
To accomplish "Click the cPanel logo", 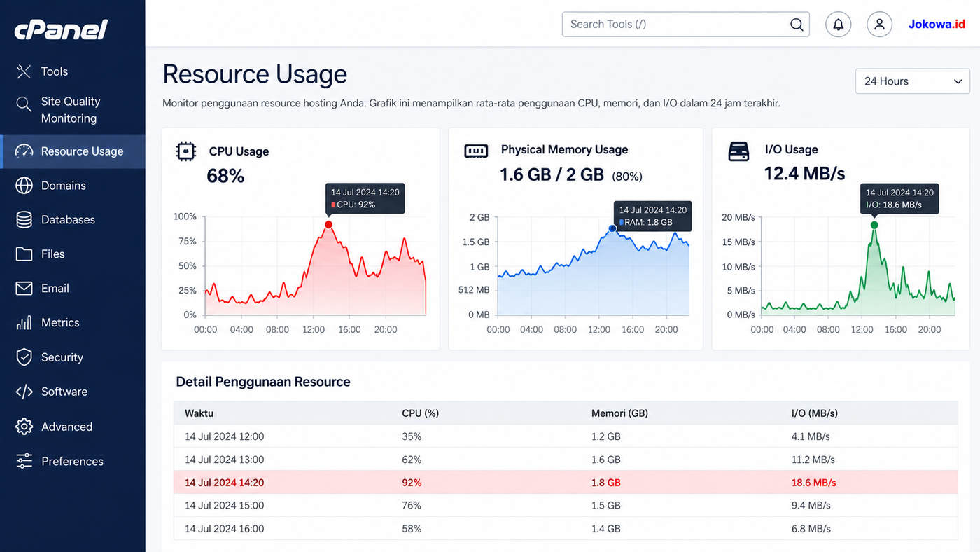I will point(62,29).
